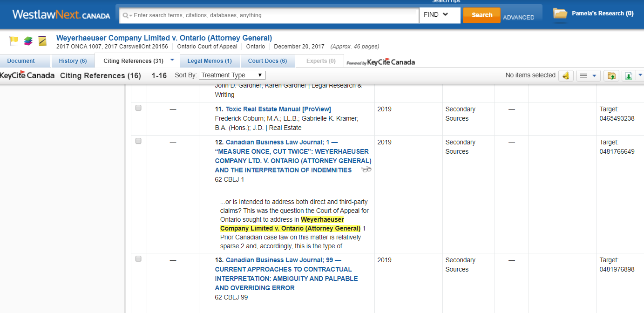Open the Court Docs (6) tab

click(267, 61)
